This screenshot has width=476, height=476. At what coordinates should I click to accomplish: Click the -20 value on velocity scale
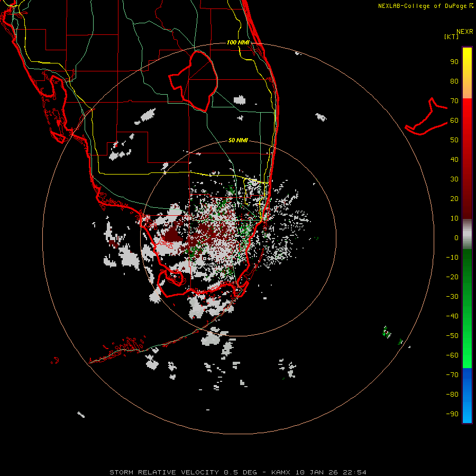[452, 277]
